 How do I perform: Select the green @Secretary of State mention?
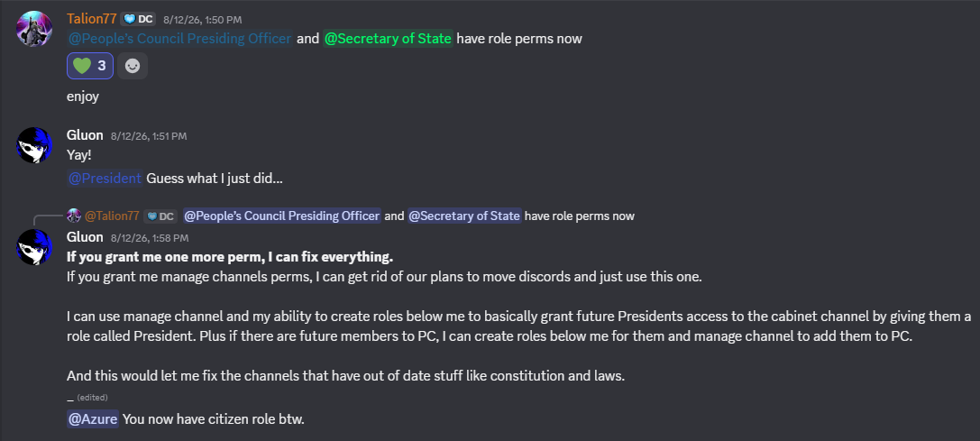(388, 39)
